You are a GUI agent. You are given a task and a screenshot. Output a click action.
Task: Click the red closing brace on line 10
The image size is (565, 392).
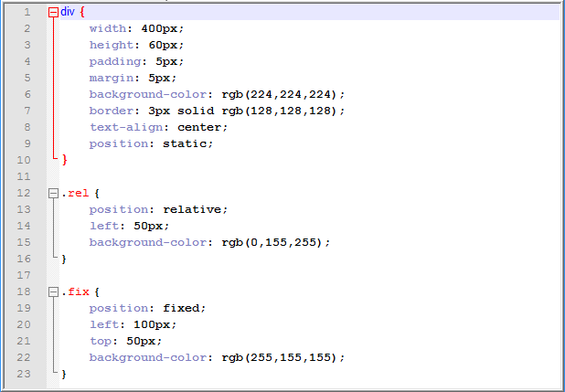(65, 160)
